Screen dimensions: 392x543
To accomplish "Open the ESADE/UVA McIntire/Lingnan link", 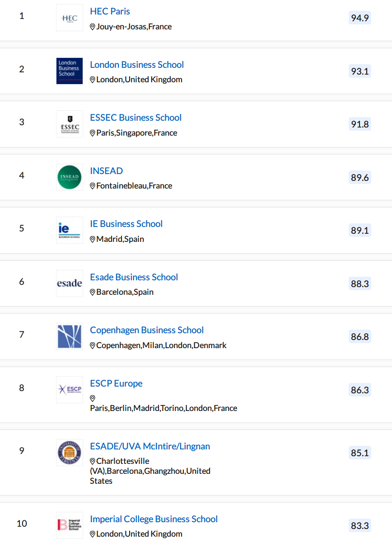I will point(150,446).
